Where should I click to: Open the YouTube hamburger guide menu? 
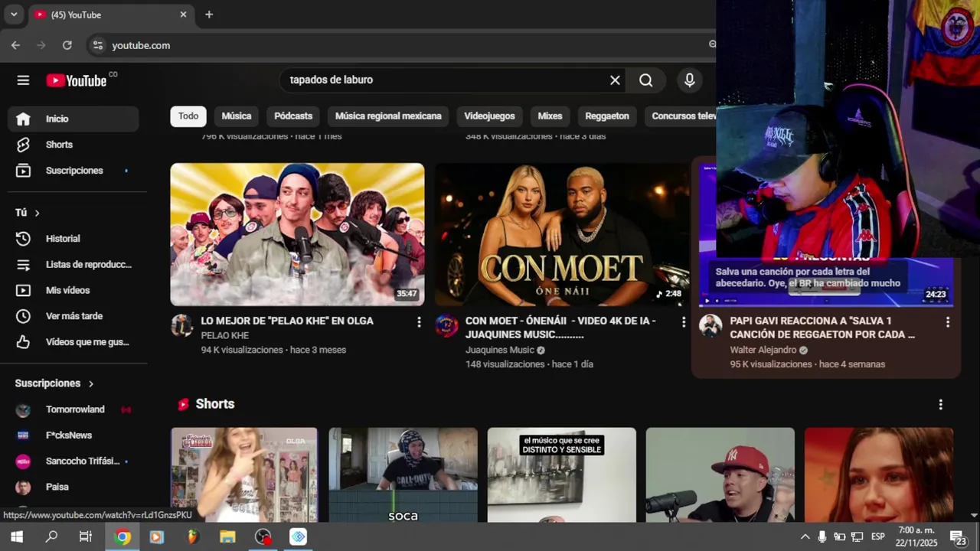pyautogui.click(x=23, y=80)
